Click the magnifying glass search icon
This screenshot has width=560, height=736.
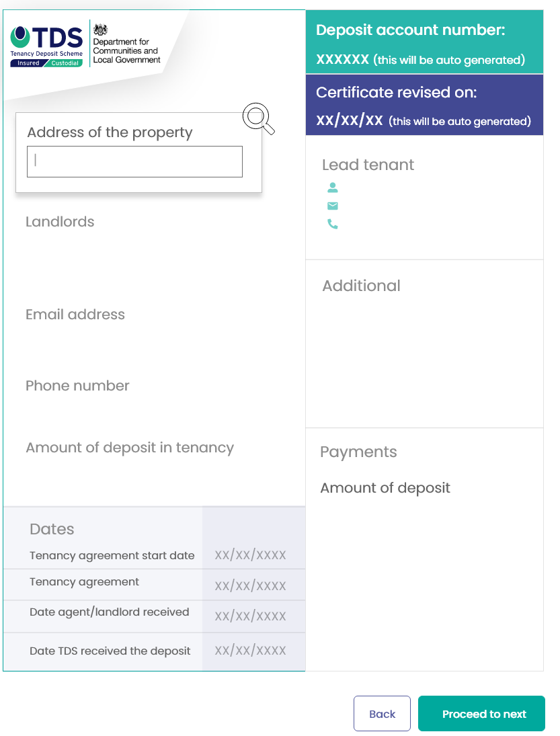(258, 118)
